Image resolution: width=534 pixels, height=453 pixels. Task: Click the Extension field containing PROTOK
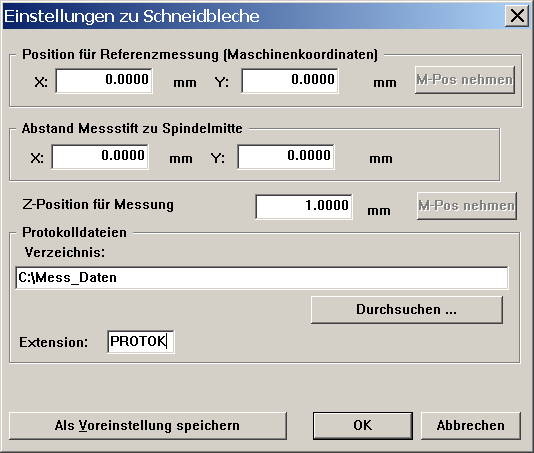[141, 342]
